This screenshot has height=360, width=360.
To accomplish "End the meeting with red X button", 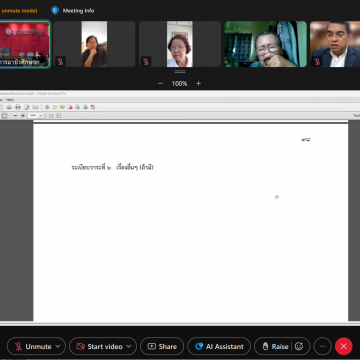I will point(344,346).
